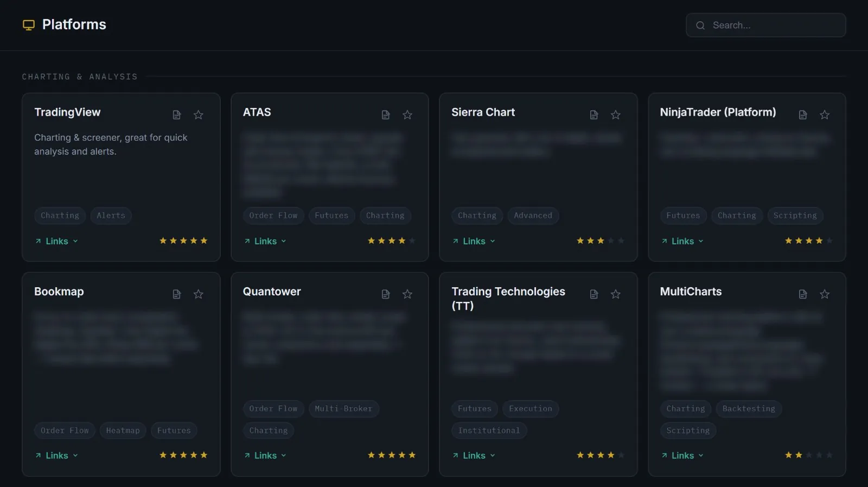
Task: Expand Links dropdown on Trading Technologies card
Action: [x=474, y=456]
